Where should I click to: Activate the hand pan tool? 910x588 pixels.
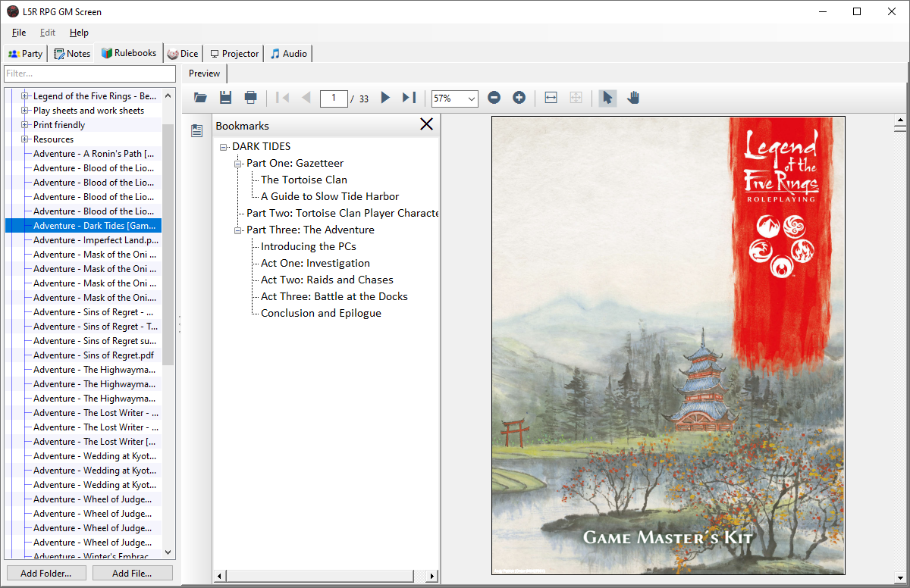(632, 98)
